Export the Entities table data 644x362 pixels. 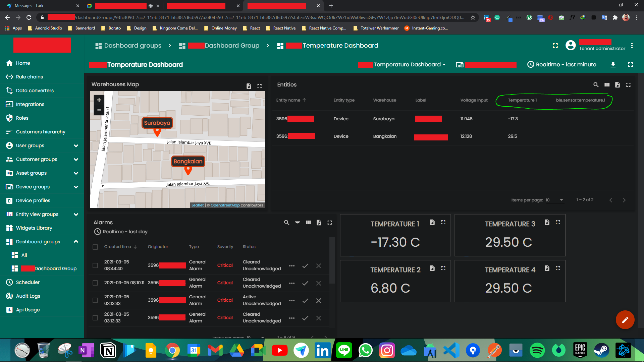[x=618, y=85]
